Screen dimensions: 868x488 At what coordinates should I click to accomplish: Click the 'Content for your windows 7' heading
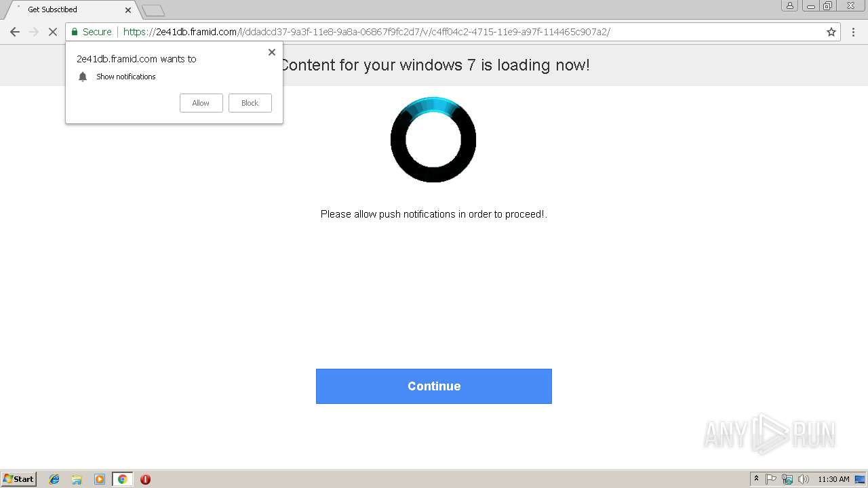tap(435, 65)
